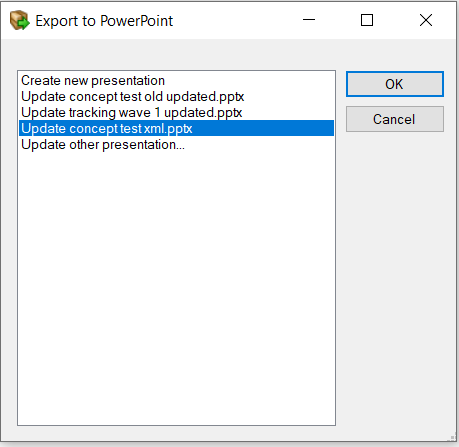Hit the X button in title bar

coord(426,20)
